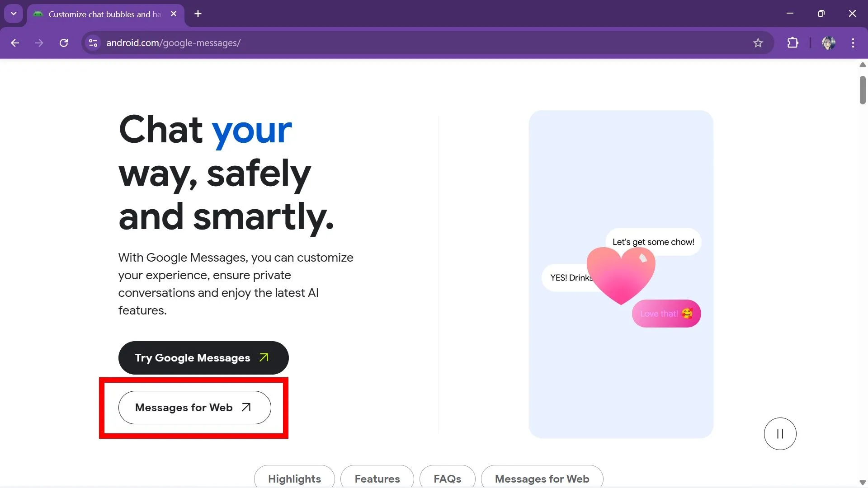
Task: Pause the chat animation video
Action: 779,433
